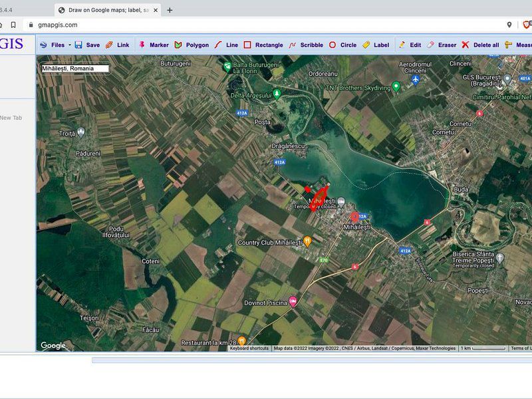Click the Link button in toolbar
Viewport: 532px width, 399px height.
click(118, 45)
